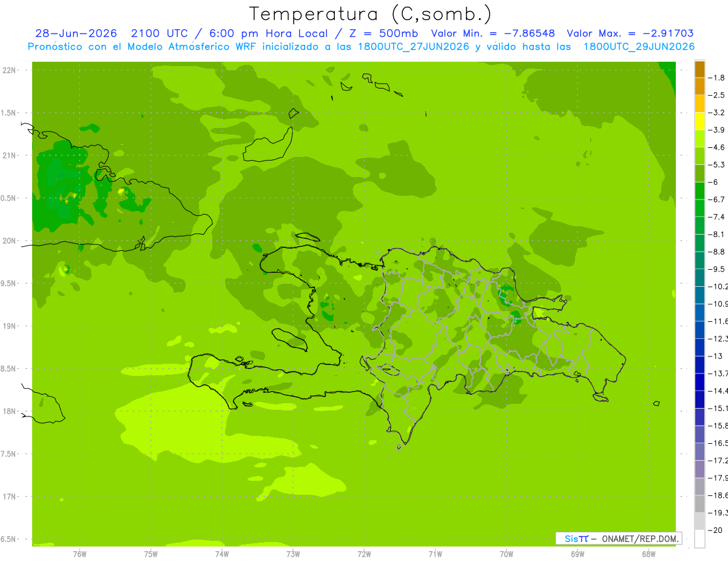Click the '-3.9' color bar value
The width and height of the screenshot is (728, 562).
click(716, 130)
